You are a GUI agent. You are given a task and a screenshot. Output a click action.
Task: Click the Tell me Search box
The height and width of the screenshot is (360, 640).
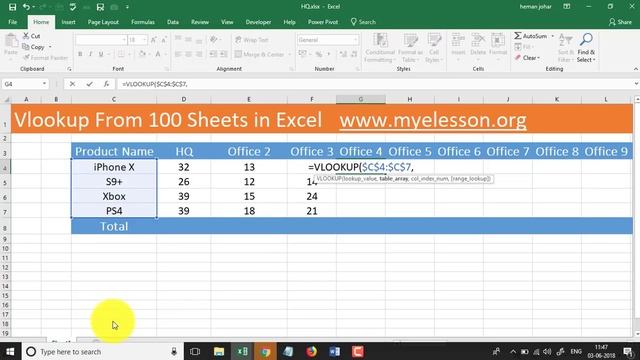363,22
